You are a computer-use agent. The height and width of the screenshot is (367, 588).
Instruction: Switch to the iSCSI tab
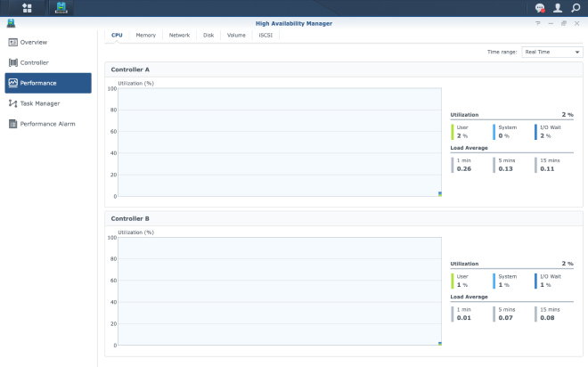click(265, 35)
